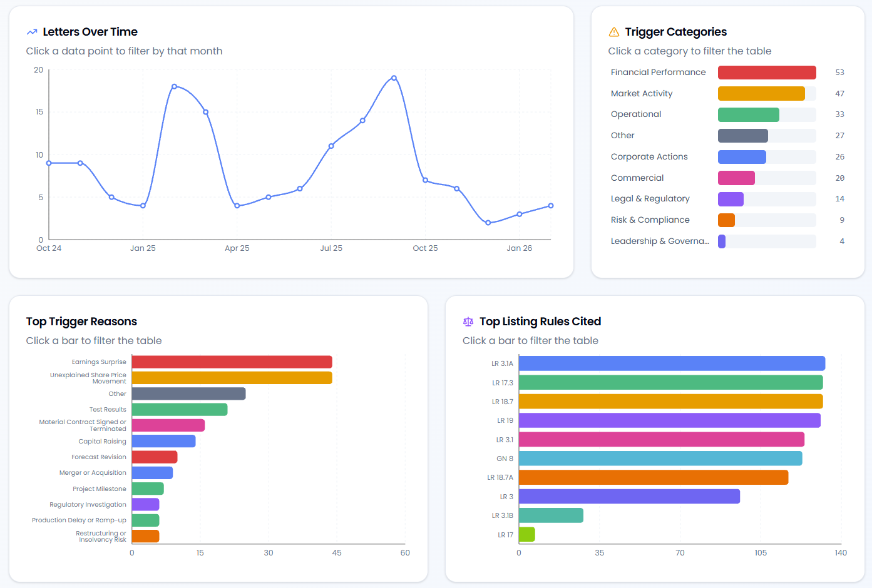Click the warning triangle icon beside Trigger Categories
The image size is (872, 588).
[613, 32]
